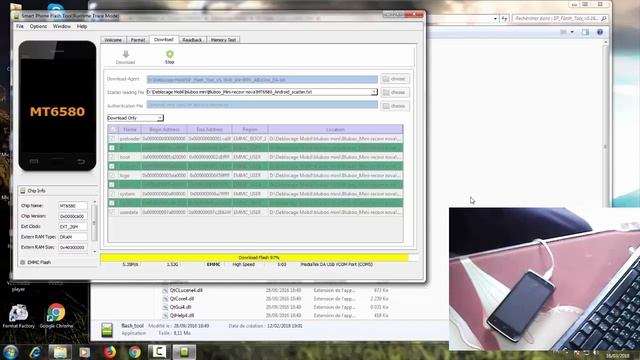Click QtHelp4.dll file icon
The image size is (640, 360).
click(x=165, y=316)
